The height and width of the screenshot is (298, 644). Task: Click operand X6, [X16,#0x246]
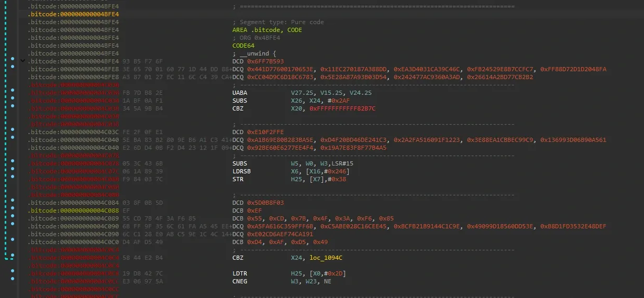320,171
